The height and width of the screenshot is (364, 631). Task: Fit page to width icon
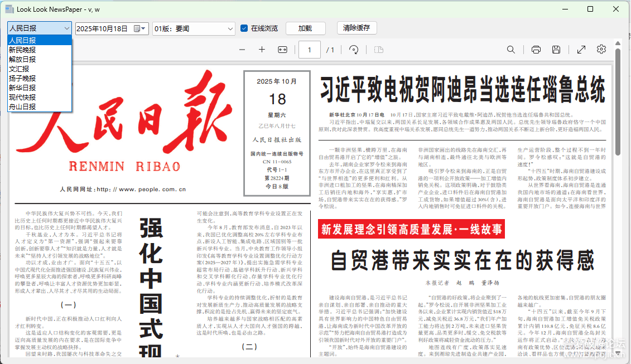pos(282,50)
